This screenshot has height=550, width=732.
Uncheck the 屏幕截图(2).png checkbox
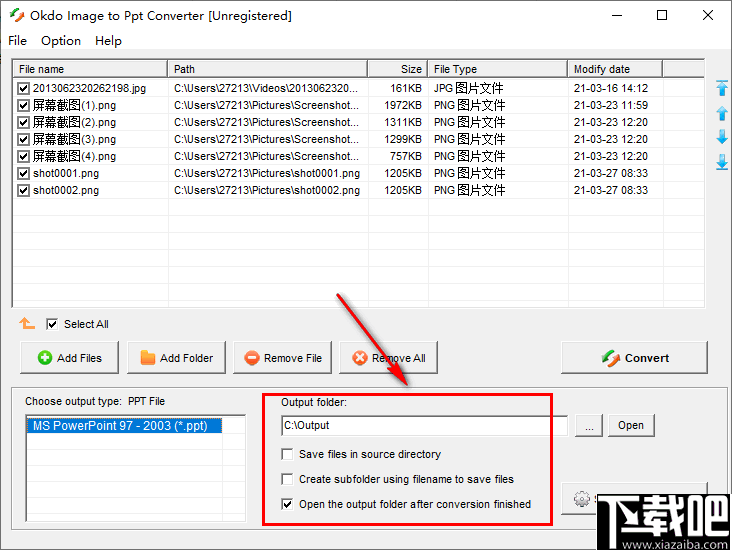point(23,122)
